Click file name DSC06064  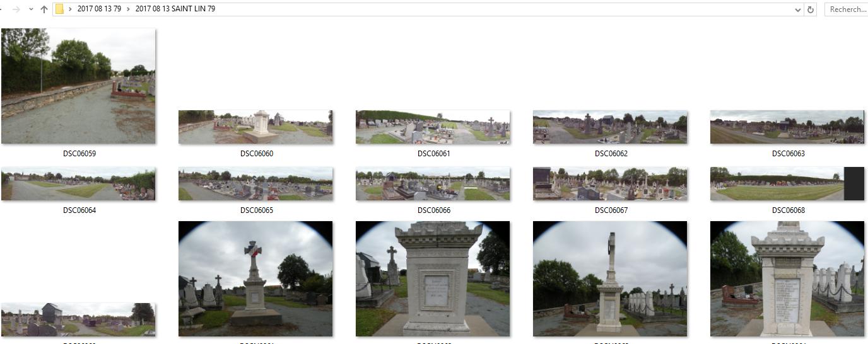(x=79, y=210)
